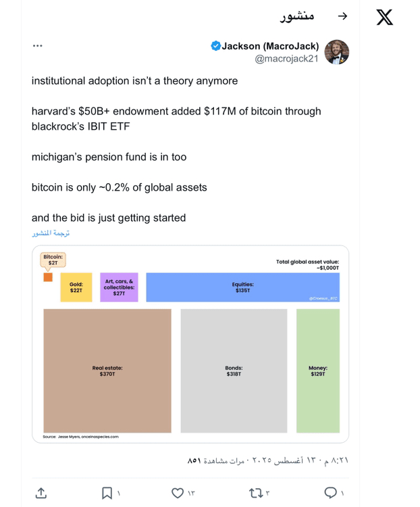Screen dimensions: 420x507
Task: Click the orange Bitcoin square in chart
Action: 48,277
